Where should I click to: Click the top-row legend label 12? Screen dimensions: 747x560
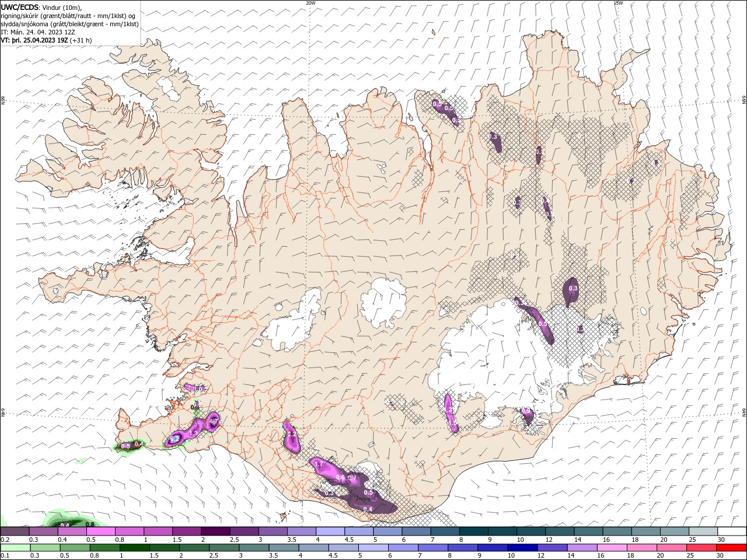point(549,540)
